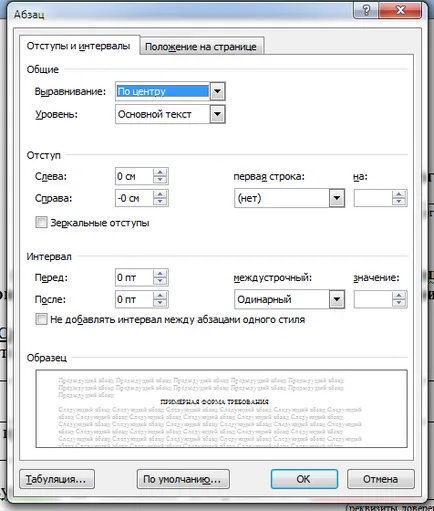
Task: Decrease the После spacing value
Action: pos(160,303)
